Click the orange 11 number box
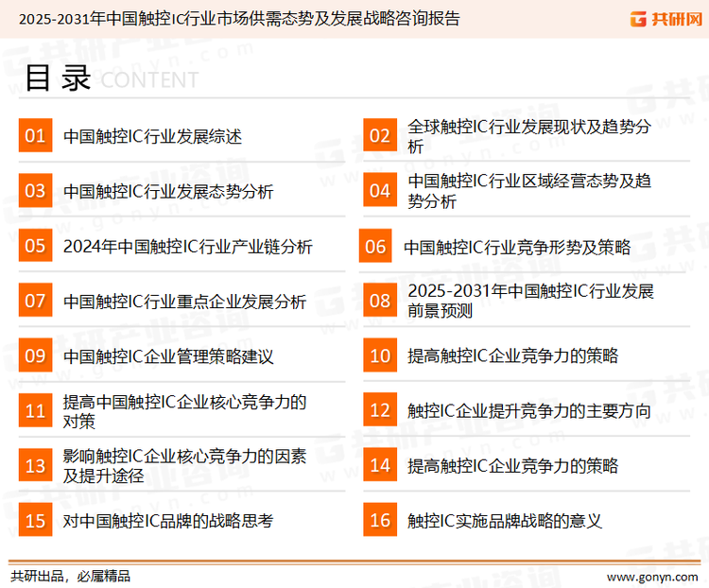This screenshot has height=588, width=709. pos(35,410)
